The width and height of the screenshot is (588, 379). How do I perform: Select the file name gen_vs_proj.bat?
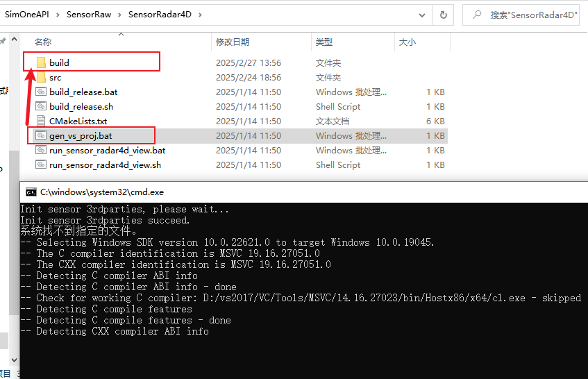click(81, 136)
